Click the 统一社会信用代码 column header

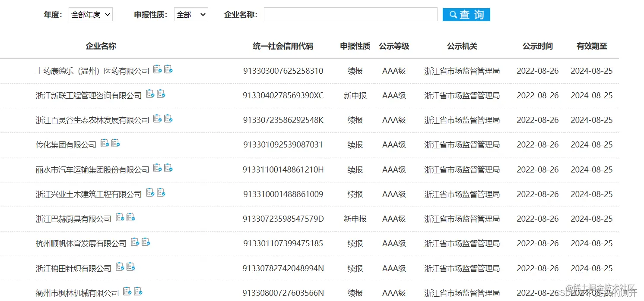(283, 46)
